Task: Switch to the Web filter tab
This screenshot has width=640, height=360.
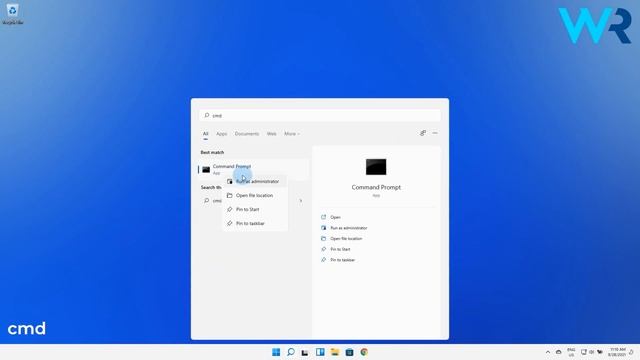Action: [271, 134]
